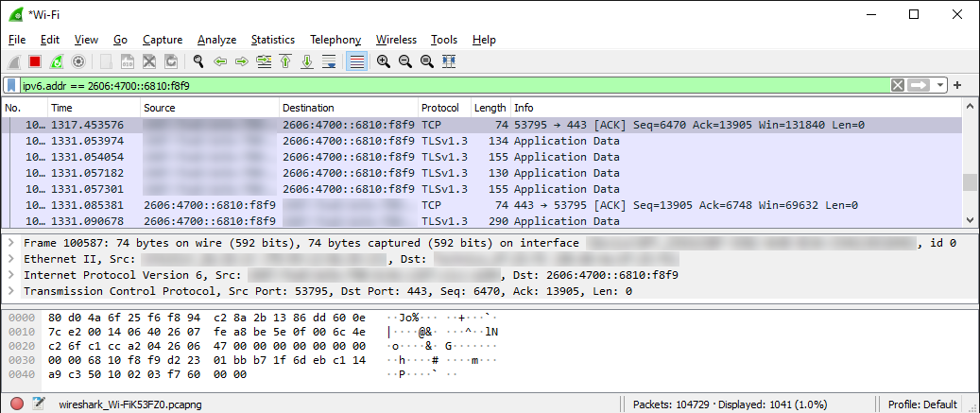This screenshot has height=413, width=980.
Task: Open Find Packet magnifier
Action: click(x=198, y=61)
